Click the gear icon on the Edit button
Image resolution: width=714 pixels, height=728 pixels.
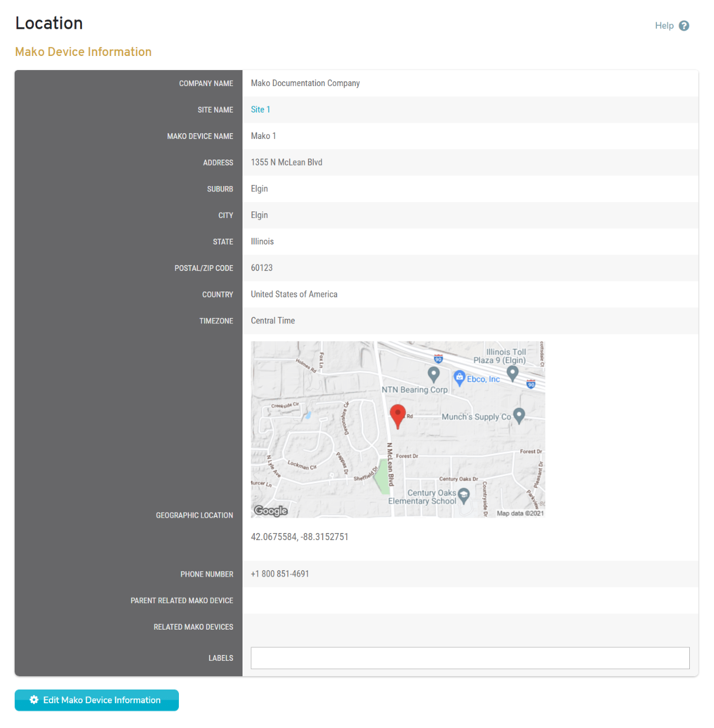[x=34, y=700]
